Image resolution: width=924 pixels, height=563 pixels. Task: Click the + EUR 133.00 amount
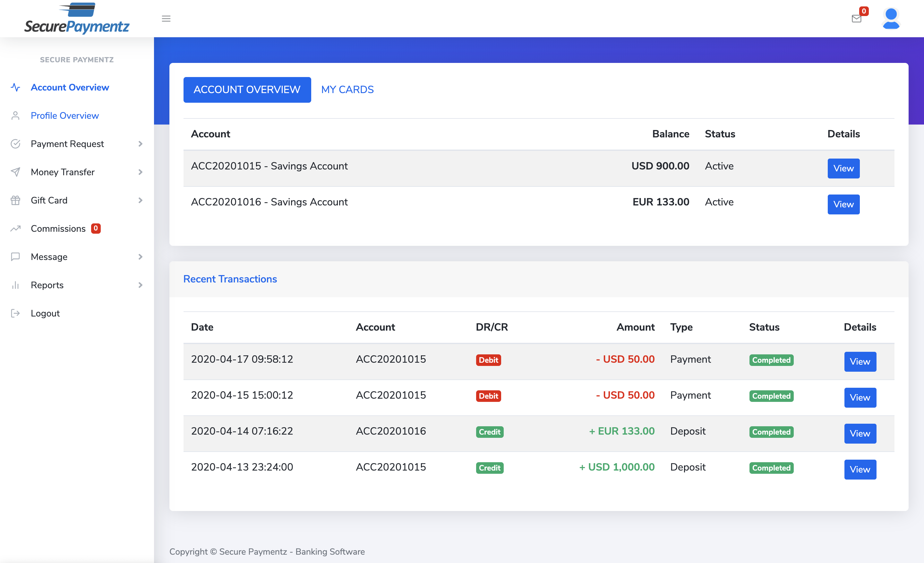point(622,431)
